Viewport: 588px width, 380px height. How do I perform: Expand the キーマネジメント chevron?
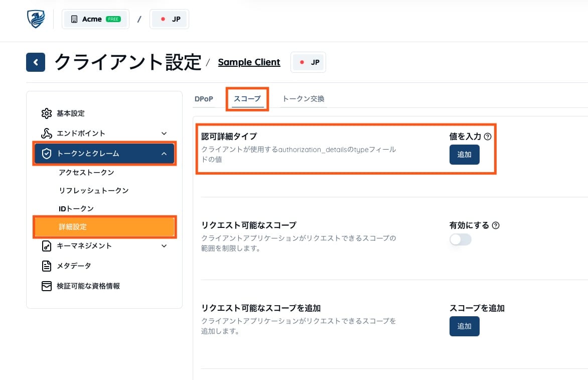164,246
